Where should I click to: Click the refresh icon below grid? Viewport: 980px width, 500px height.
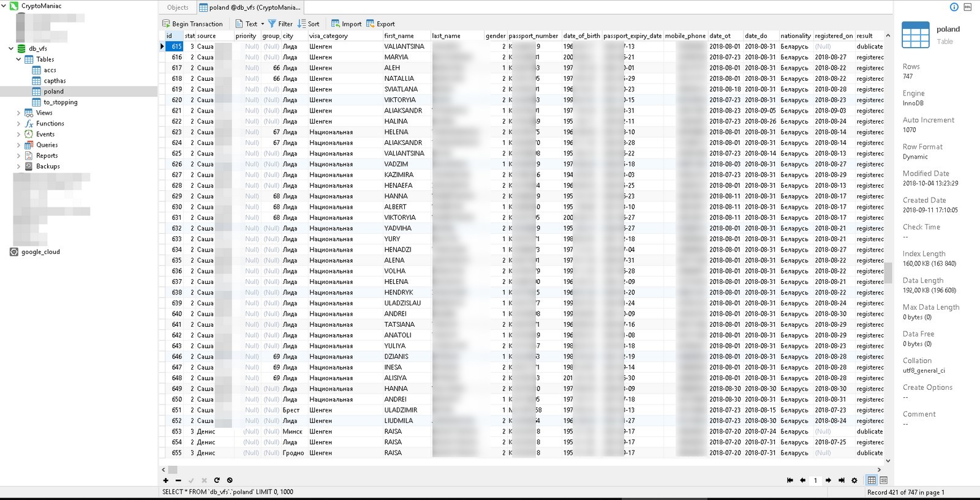[217, 480]
